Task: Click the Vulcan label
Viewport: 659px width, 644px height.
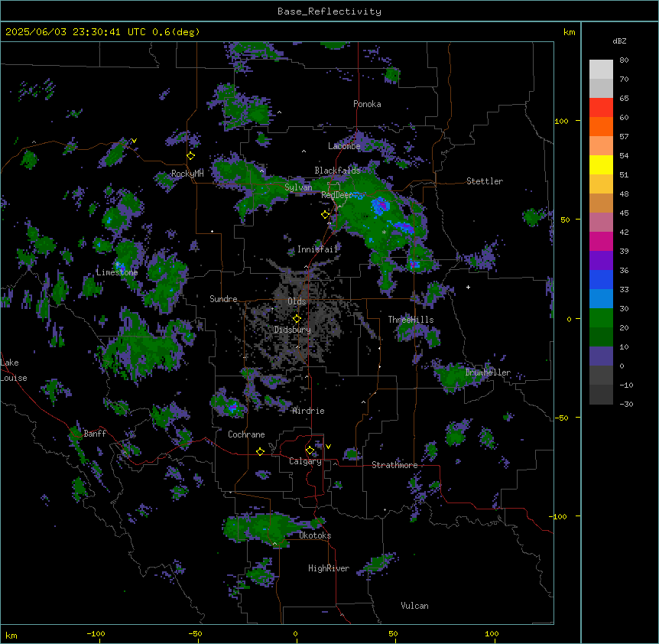Action: point(414,606)
